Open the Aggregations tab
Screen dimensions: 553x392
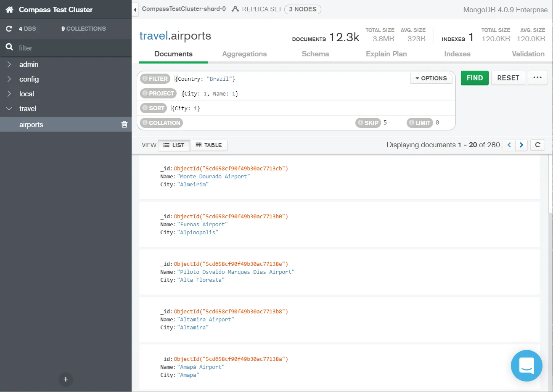244,54
